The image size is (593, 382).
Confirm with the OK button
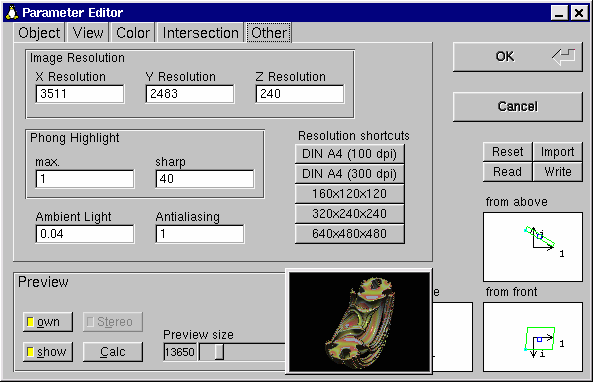coord(517,57)
